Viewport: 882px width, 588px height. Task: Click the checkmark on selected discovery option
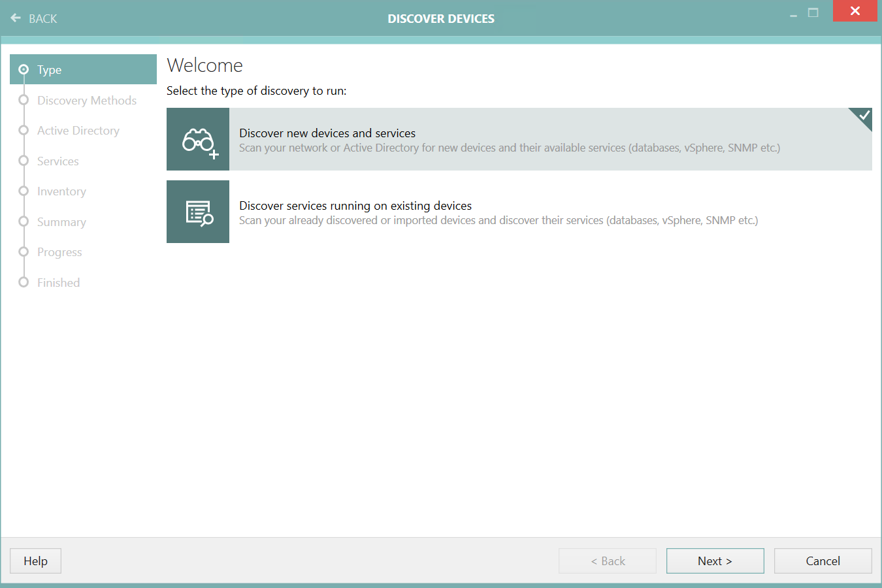864,116
